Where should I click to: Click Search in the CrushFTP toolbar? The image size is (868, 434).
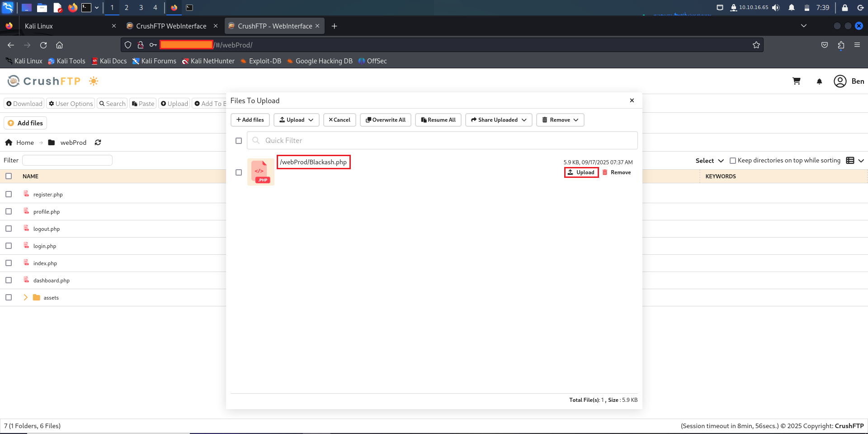(x=112, y=104)
